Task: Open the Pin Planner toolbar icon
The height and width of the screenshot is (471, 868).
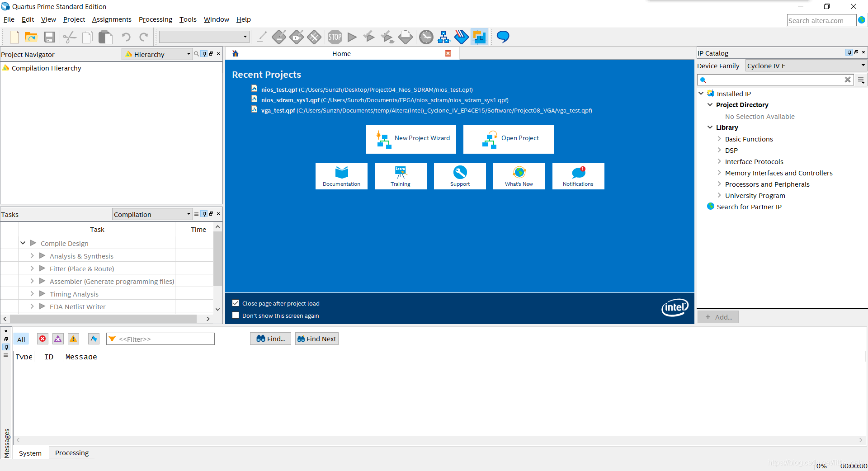Action: click(x=297, y=37)
